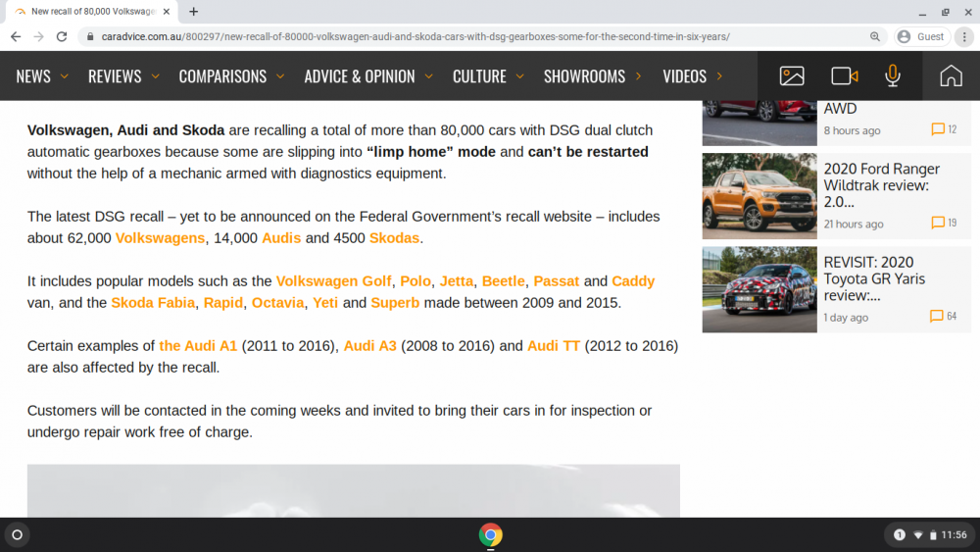This screenshot has height=552, width=980.
Task: Expand the News menu chevron
Action: (x=64, y=76)
